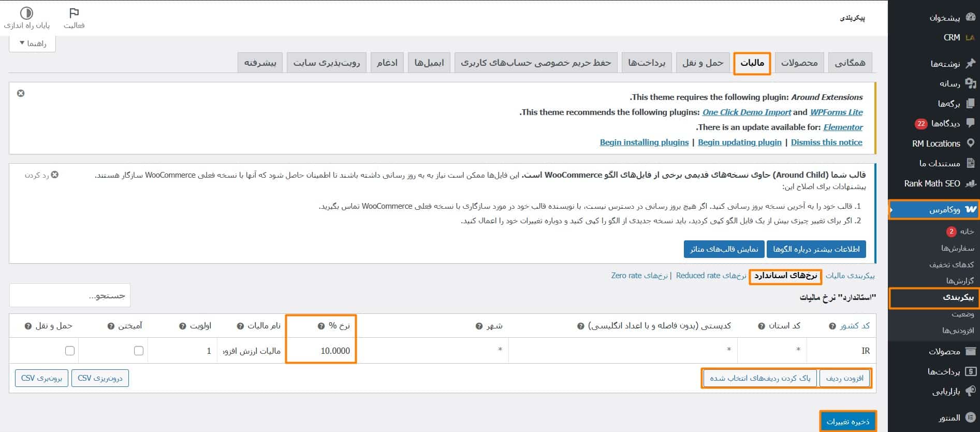Viewport: 980px width, 432px height.
Task: Open the پرداخت‌ها settings tab
Action: 647,63
